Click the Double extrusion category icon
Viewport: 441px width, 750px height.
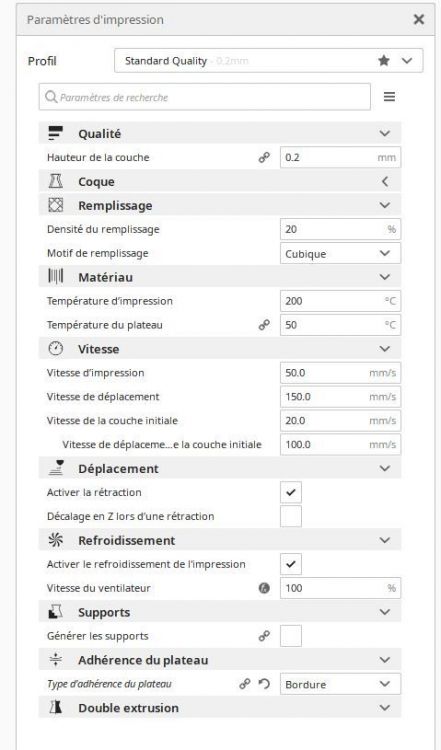[56, 707]
